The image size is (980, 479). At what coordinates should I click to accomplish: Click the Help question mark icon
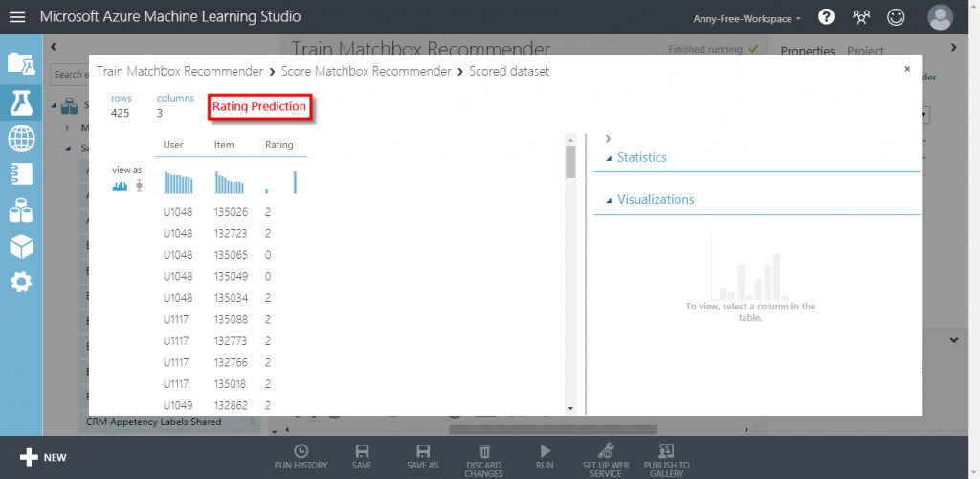pyautogui.click(x=826, y=17)
